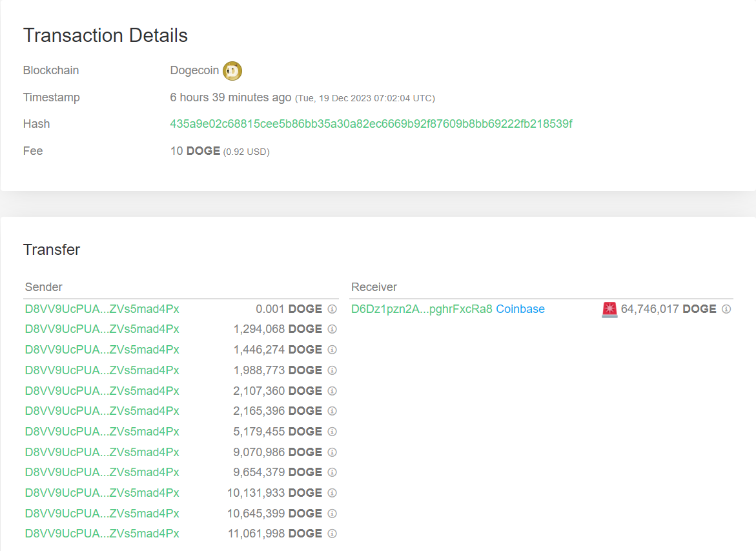Click sender address beside 11,061,998 DOGE

click(101, 534)
